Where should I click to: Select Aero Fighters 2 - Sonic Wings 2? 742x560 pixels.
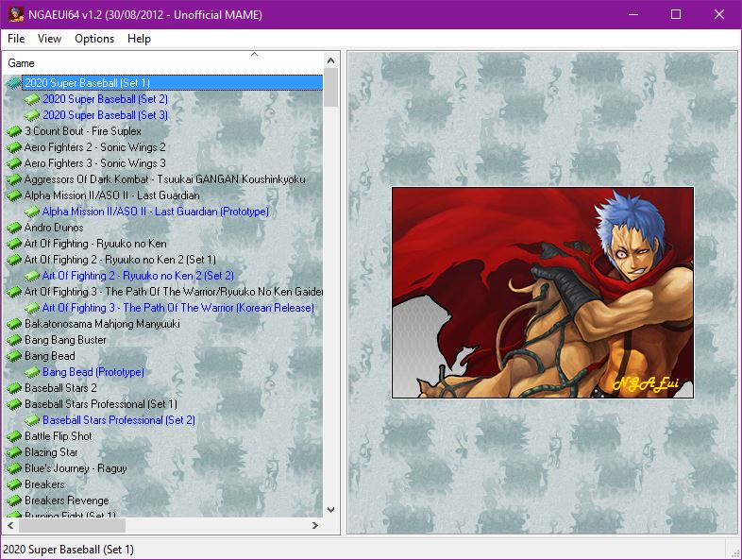95,147
